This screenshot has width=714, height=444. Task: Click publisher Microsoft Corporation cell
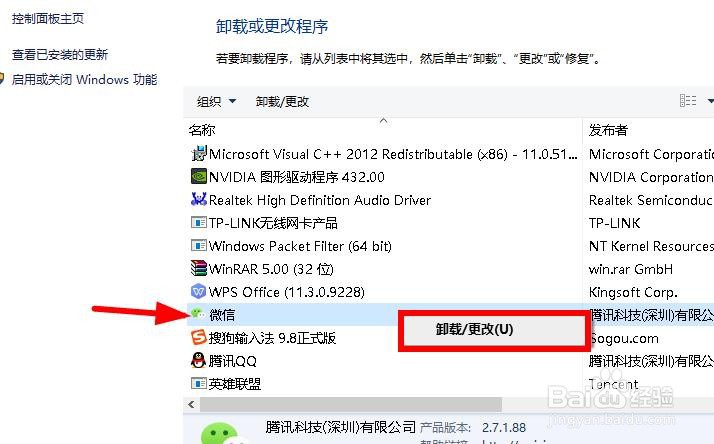click(x=651, y=154)
